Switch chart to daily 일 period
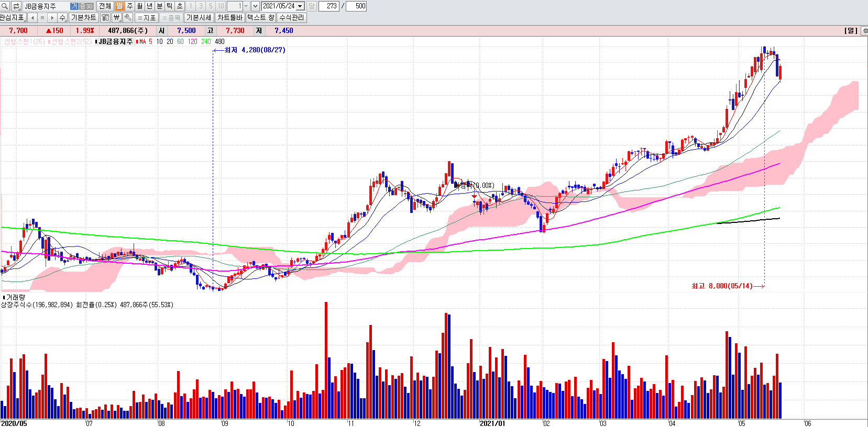Viewport: 868px width, 427px height. click(119, 6)
